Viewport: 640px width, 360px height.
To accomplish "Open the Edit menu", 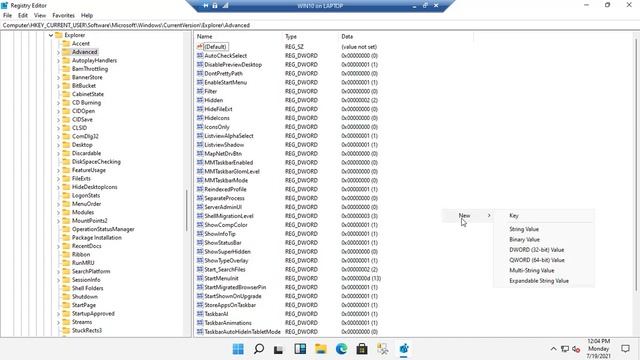I will 23,16.
